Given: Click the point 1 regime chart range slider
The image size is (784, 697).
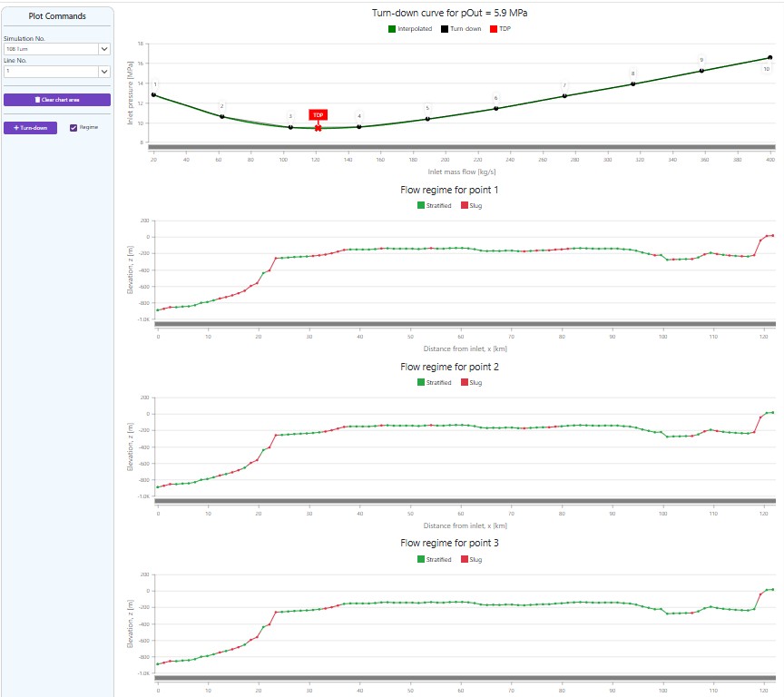Looking at the screenshot, I should click(x=465, y=325).
